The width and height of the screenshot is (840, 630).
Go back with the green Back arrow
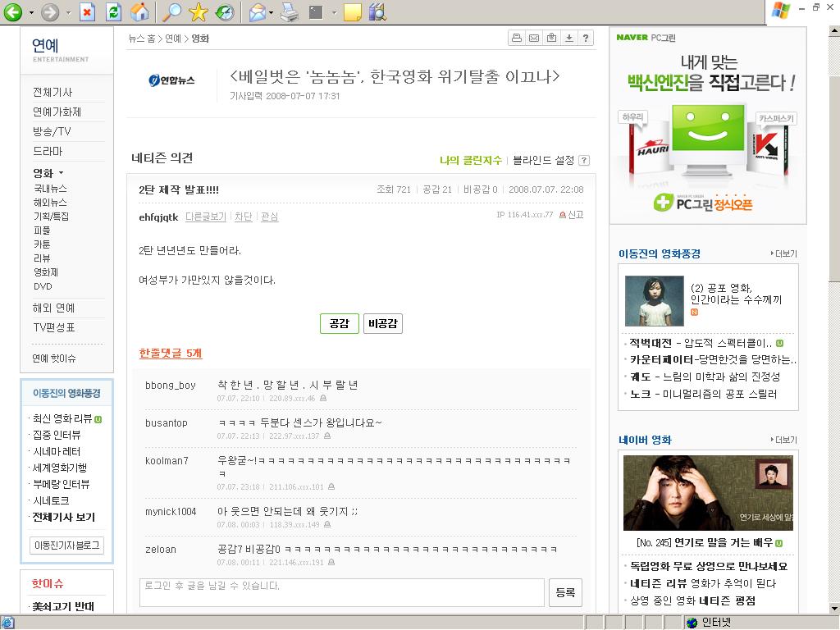coord(13,11)
